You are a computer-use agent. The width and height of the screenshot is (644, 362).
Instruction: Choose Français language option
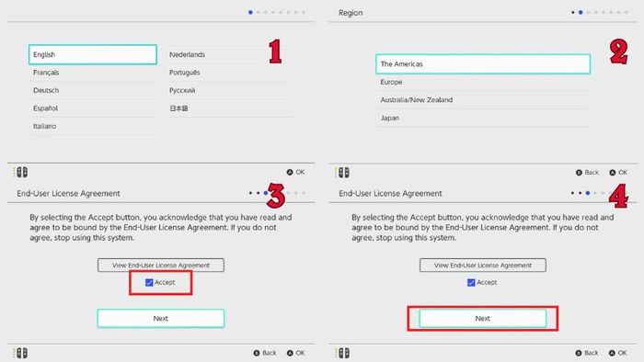click(93, 73)
